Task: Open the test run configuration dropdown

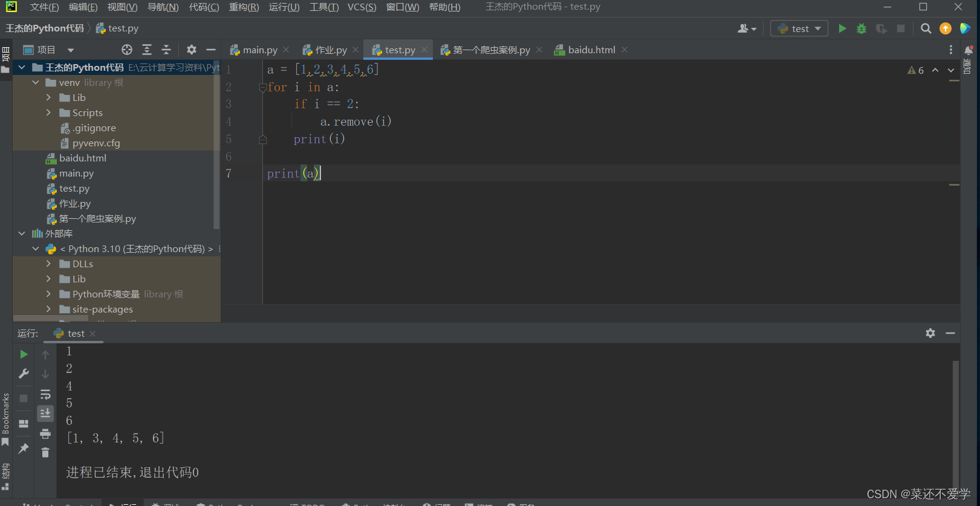Action: pyautogui.click(x=799, y=28)
